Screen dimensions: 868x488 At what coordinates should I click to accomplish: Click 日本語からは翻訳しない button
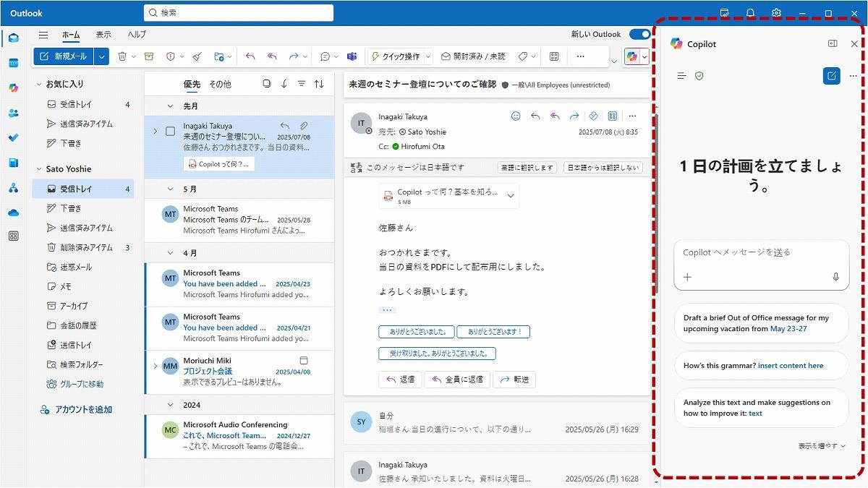(x=603, y=168)
